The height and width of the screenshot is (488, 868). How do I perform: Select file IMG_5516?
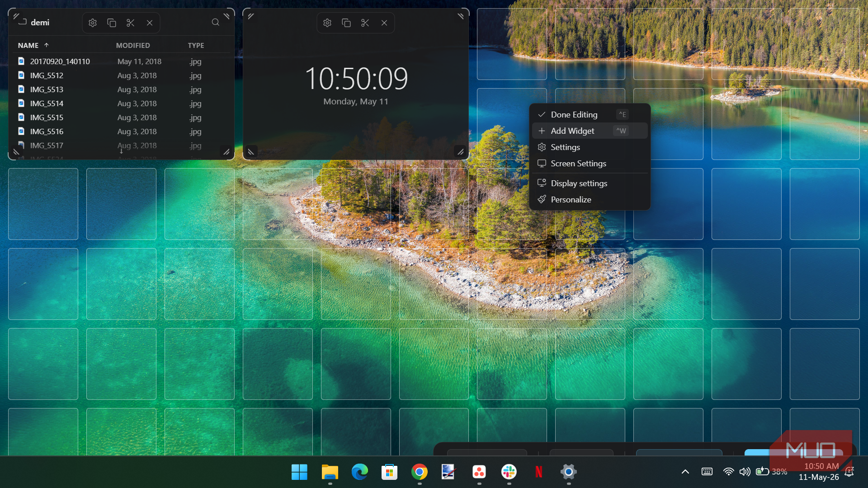121,131
